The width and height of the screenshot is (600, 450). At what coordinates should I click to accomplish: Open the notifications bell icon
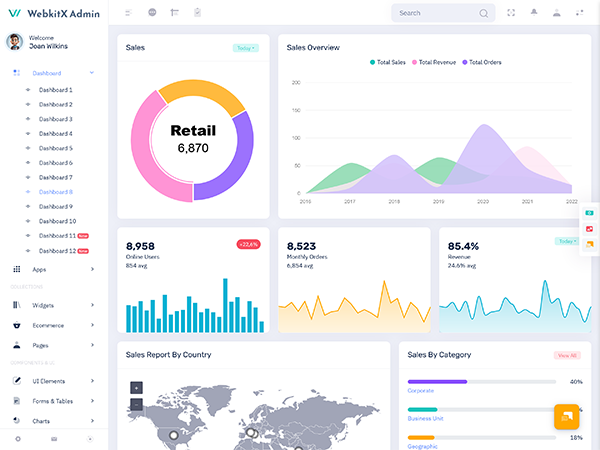[533, 13]
